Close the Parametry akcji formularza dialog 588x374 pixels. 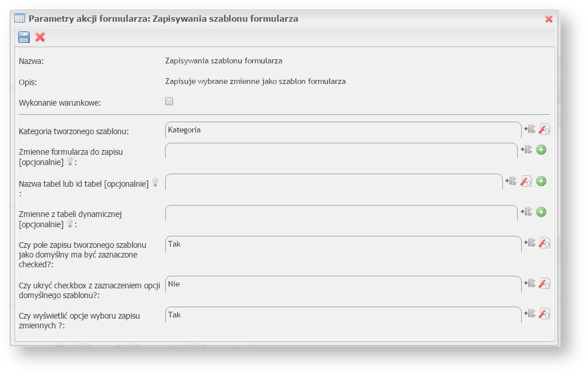coord(549,19)
